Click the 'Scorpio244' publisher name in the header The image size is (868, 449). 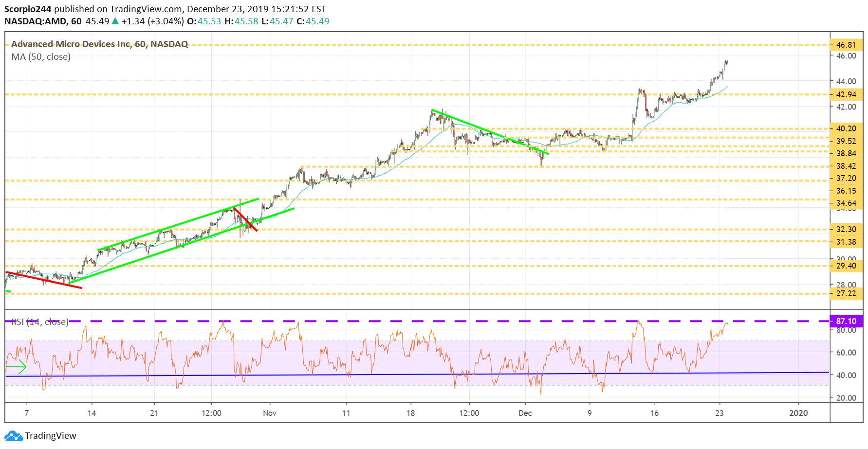click(x=28, y=9)
